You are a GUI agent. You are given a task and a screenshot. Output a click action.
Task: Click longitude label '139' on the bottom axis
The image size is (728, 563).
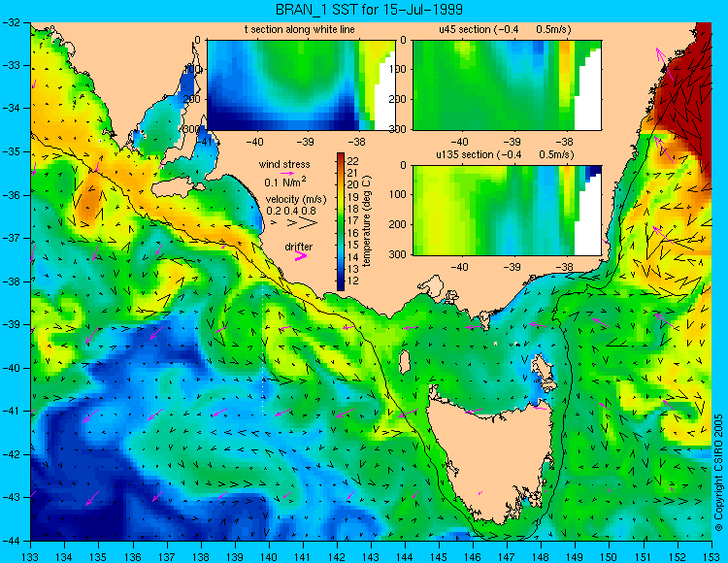[x=235, y=555]
